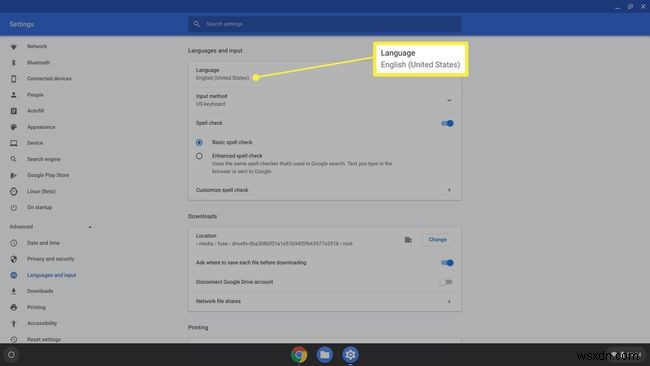
Task: Collapse the Advanced section in sidebar
Action: pos(90,227)
